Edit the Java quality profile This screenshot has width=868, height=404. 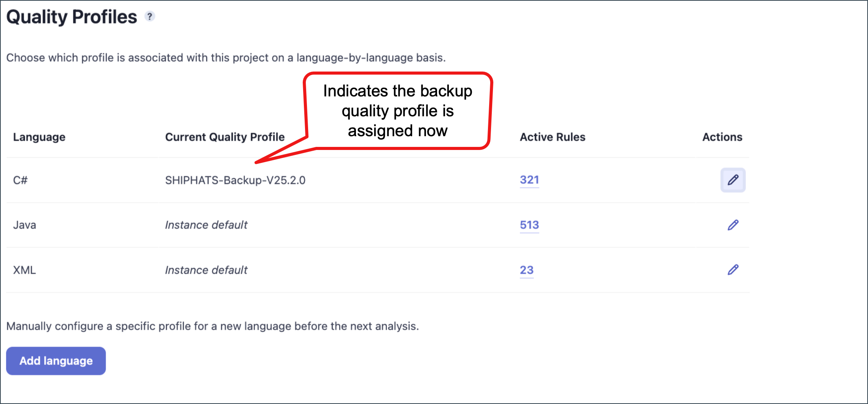click(733, 225)
